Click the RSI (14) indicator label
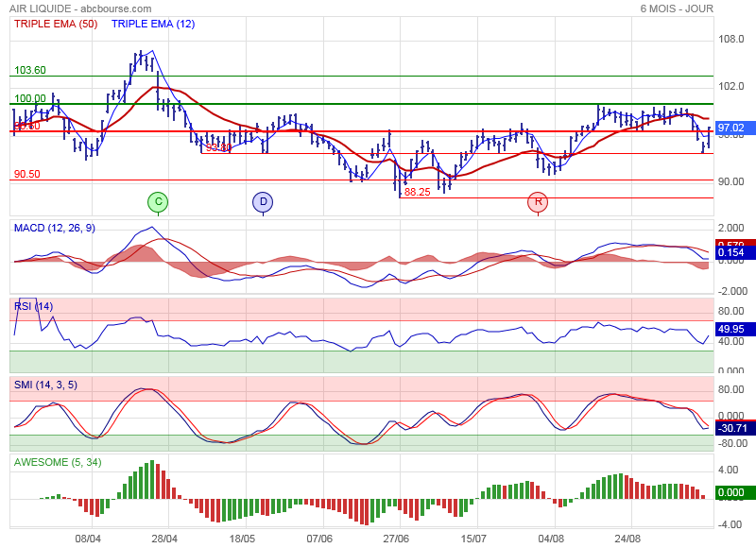756x548 pixels. pyautogui.click(x=33, y=306)
